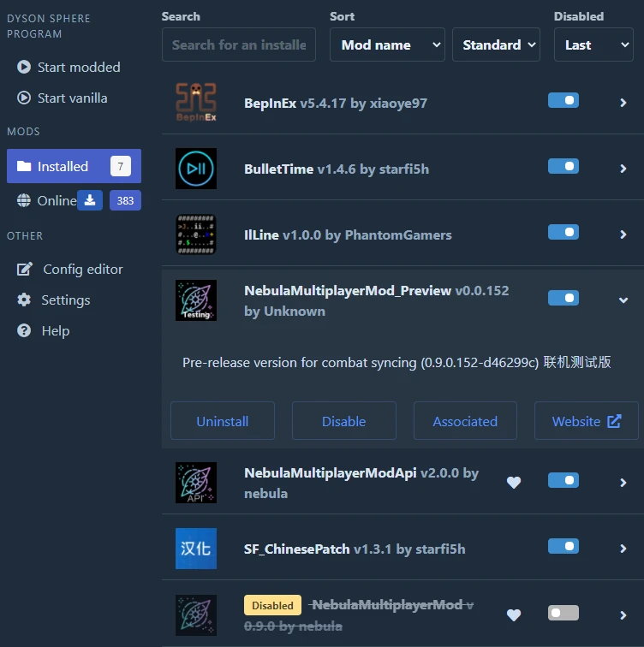Toggle IlLine mod off
The image size is (644, 647).
pos(563,232)
